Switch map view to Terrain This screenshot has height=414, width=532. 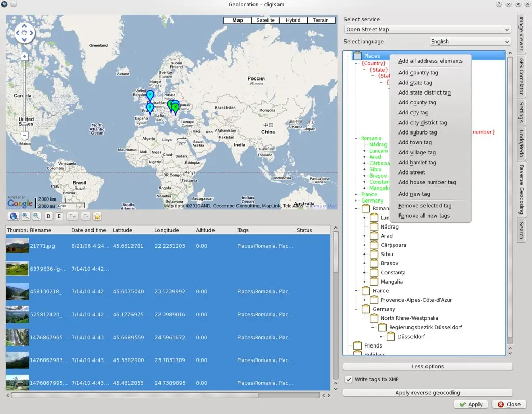pyautogui.click(x=321, y=20)
